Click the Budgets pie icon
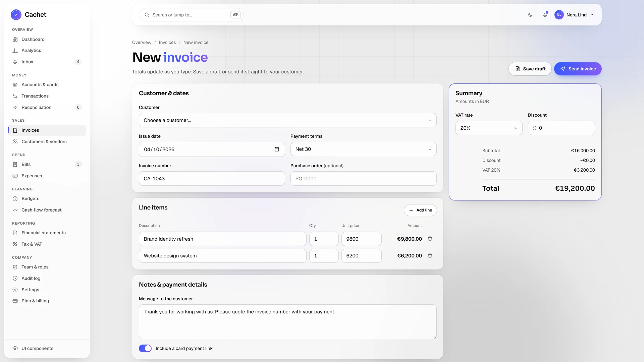The image size is (644, 362). coord(15,199)
